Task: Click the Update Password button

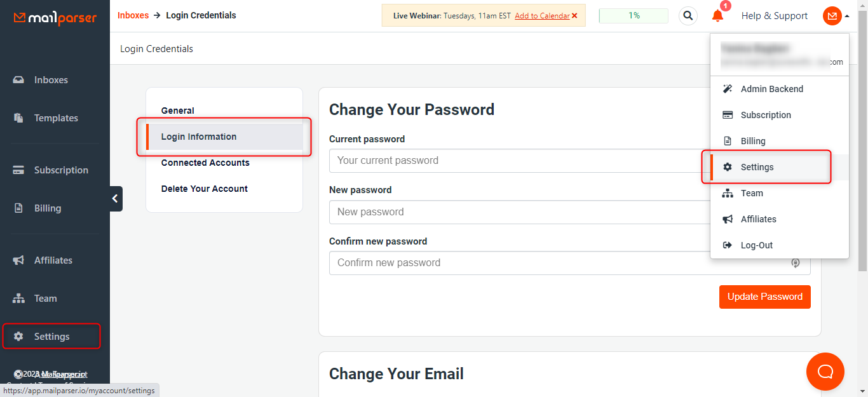Action: pos(765,297)
